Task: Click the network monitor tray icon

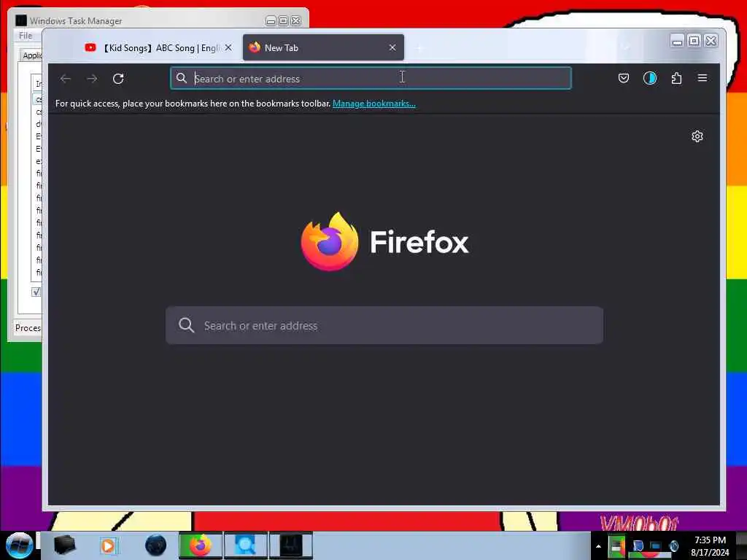Action: (x=656, y=546)
